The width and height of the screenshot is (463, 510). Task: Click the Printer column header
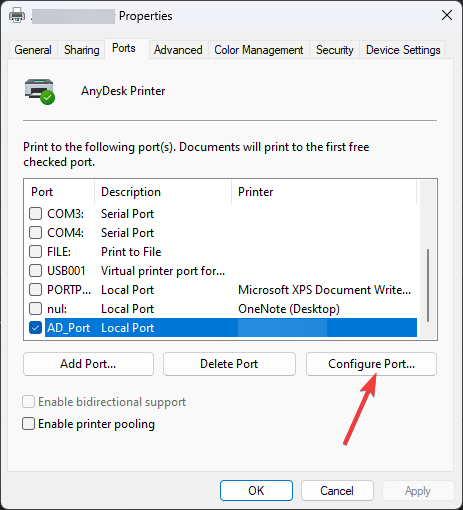(324, 192)
